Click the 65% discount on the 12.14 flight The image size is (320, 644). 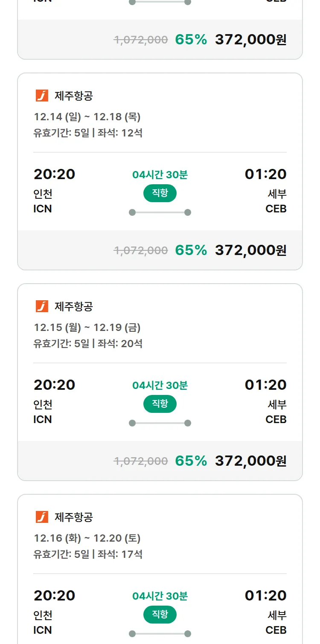click(191, 250)
